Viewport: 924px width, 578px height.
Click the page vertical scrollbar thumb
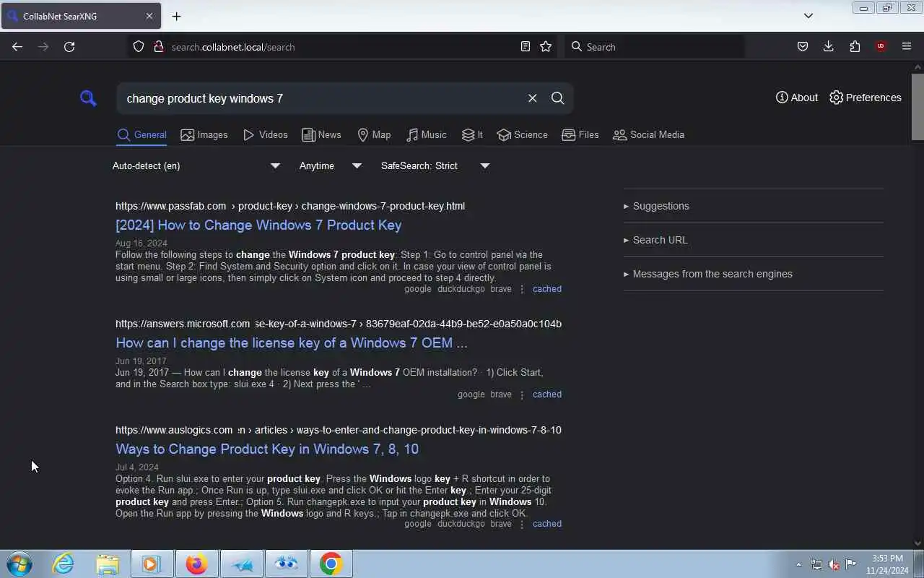coord(918,106)
